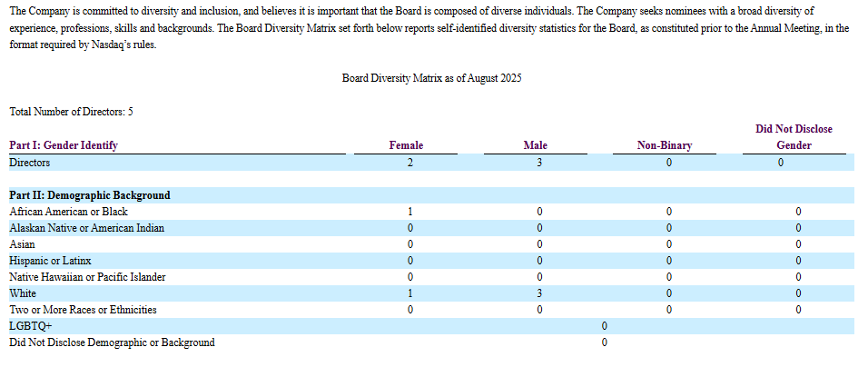
Task: Click the 'Hispanic or Latinx' row label
Action: point(50,261)
